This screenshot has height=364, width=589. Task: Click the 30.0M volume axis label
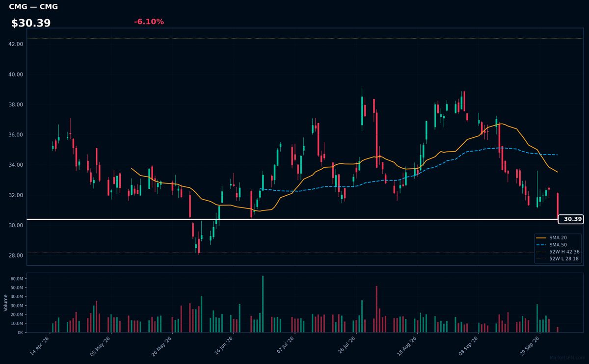(x=17, y=306)
